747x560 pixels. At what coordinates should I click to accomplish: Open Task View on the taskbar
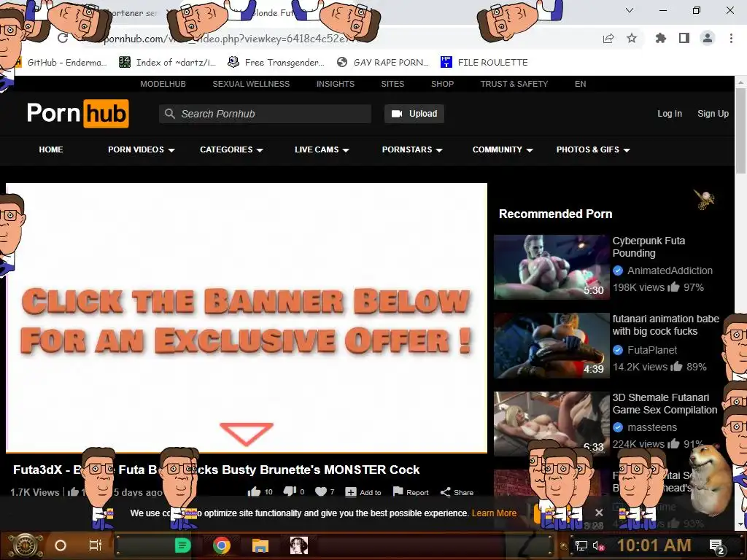click(x=96, y=545)
